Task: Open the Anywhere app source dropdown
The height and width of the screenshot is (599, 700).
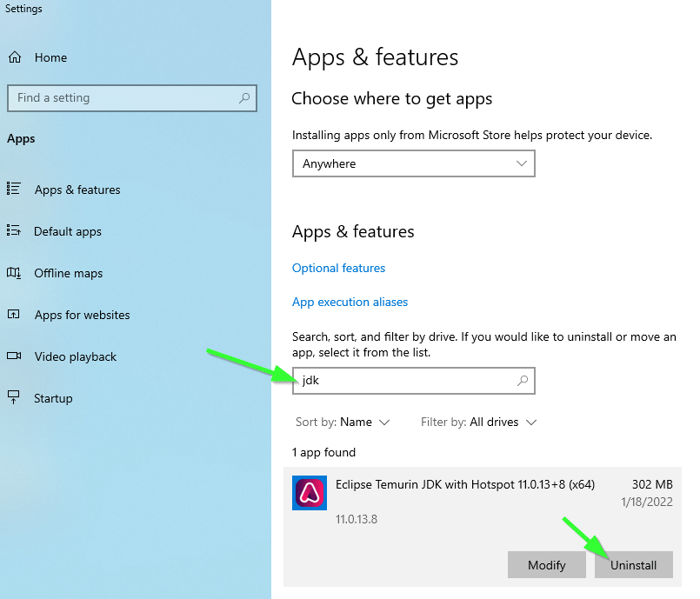Action: [413, 163]
